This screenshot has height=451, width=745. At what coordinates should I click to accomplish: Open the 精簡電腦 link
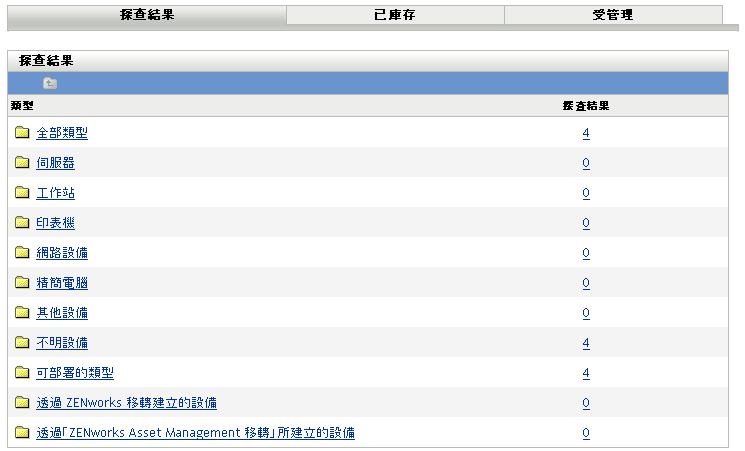pyautogui.click(x=62, y=283)
